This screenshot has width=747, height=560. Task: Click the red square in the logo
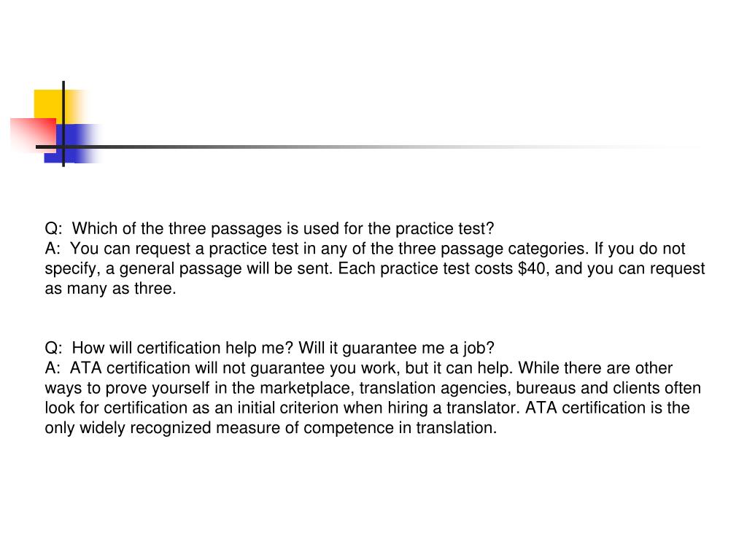click(x=34, y=135)
